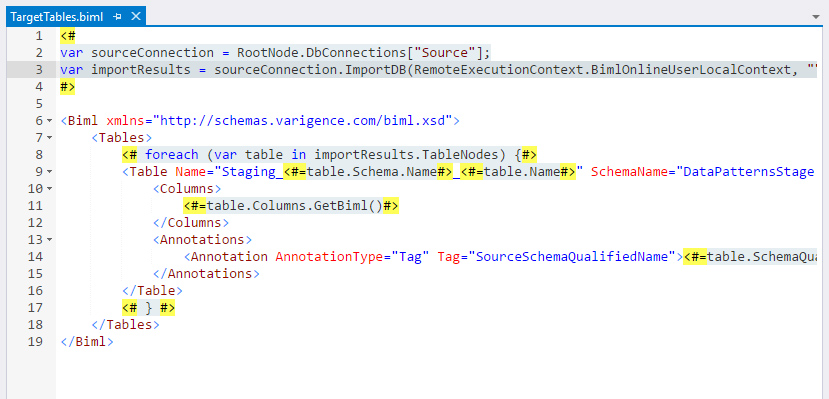Screen dimensions: 829x399
Task: Click the SchemaName attribute on line 9
Action: 629,172
